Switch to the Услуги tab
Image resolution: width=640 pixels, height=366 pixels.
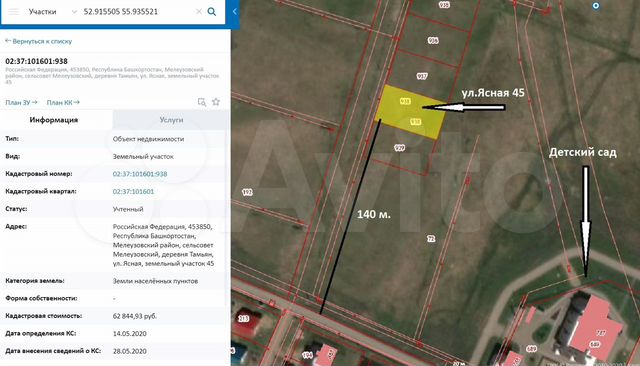171,120
